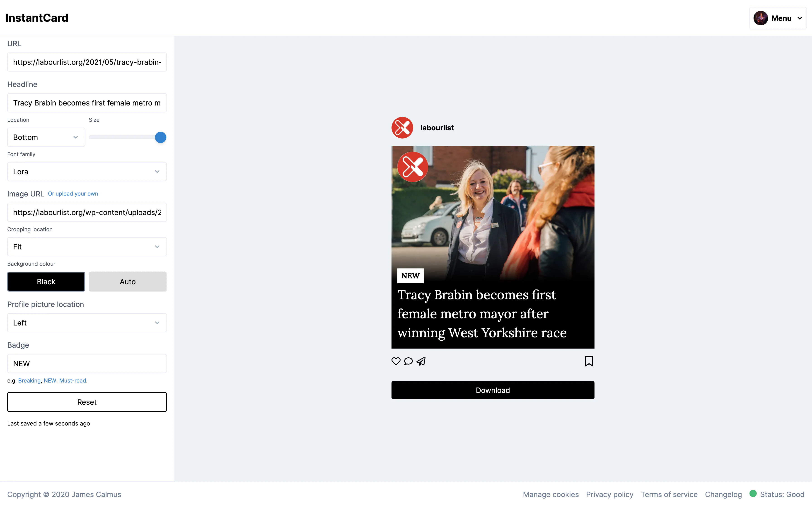Image resolution: width=812 pixels, height=507 pixels.
Task: Open the Menu in top right
Action: pos(778,18)
